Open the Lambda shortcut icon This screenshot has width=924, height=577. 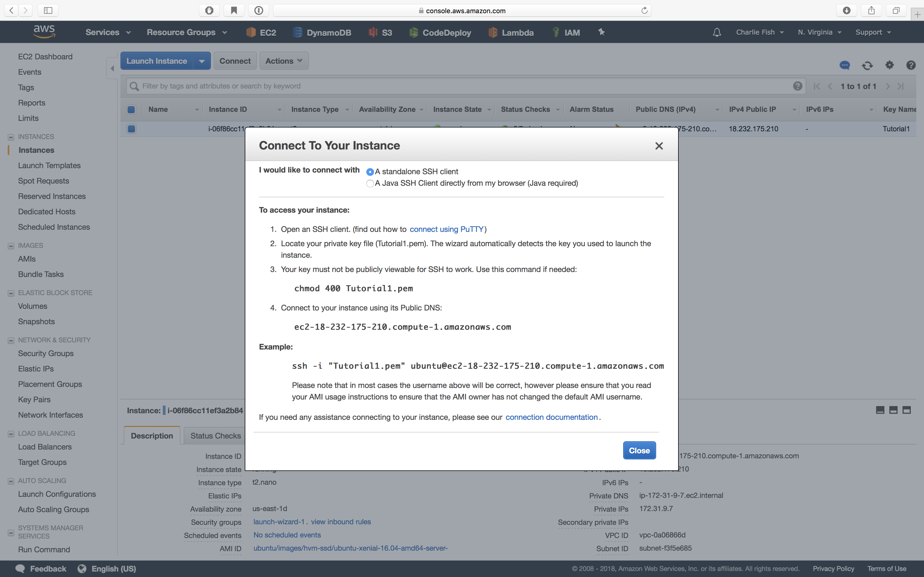coord(511,32)
